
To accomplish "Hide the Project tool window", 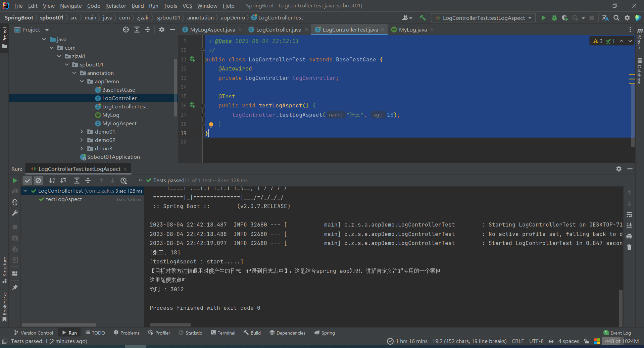I will click(x=172, y=30).
